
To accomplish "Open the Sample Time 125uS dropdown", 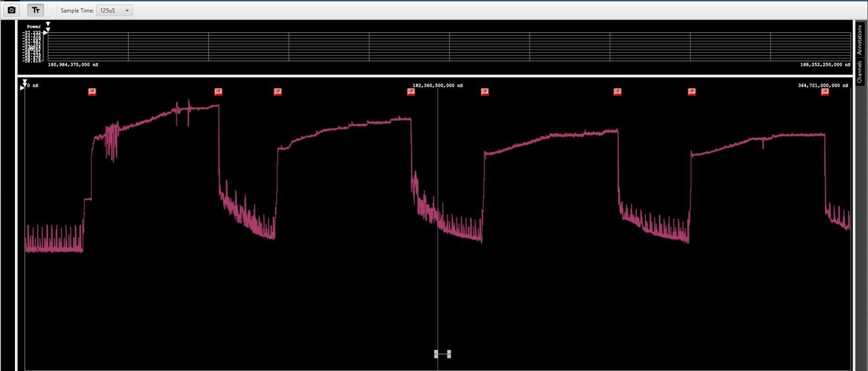I will [x=114, y=10].
